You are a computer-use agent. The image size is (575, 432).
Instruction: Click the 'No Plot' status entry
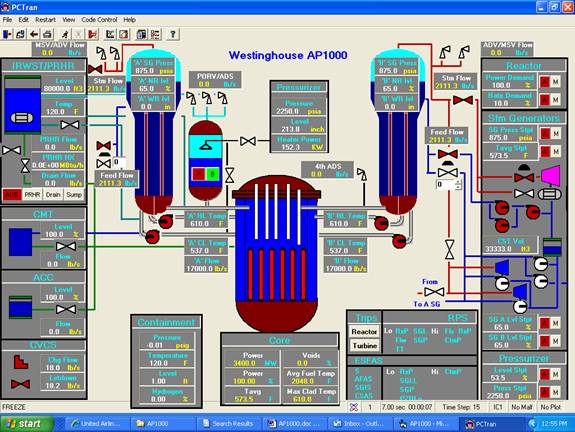(x=551, y=407)
